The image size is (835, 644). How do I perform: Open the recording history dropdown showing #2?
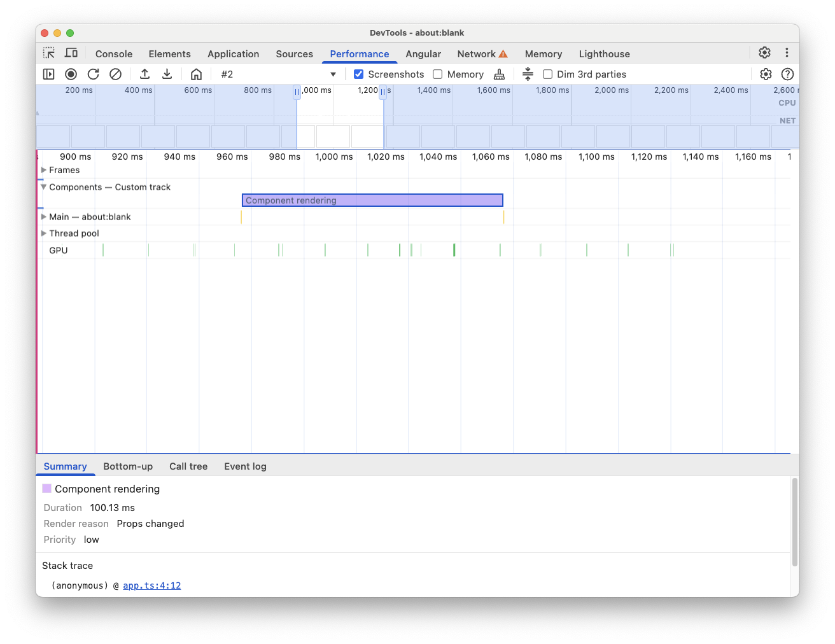(x=333, y=74)
